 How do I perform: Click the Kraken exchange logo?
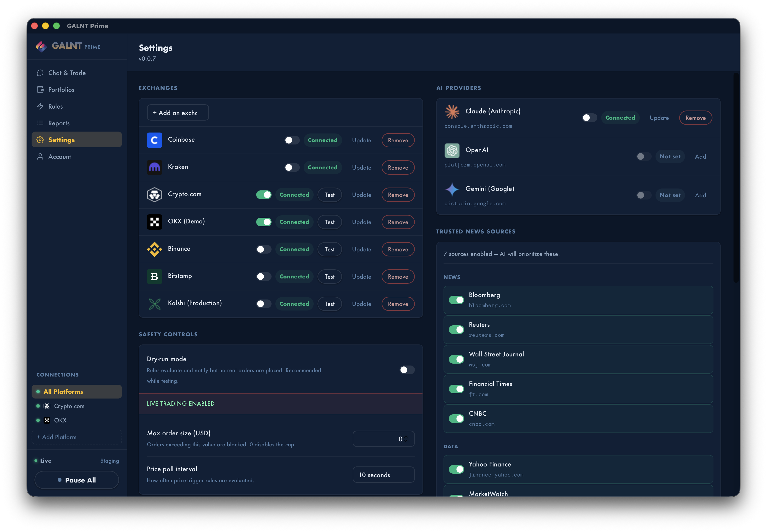pyautogui.click(x=154, y=167)
